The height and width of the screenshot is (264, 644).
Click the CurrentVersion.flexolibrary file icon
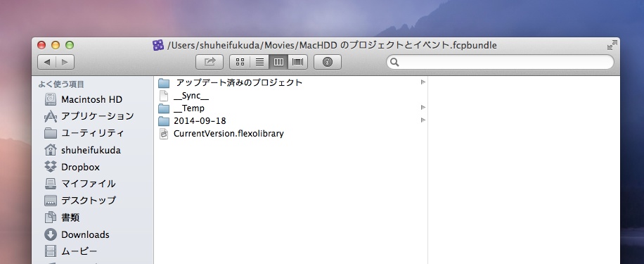pos(164,134)
